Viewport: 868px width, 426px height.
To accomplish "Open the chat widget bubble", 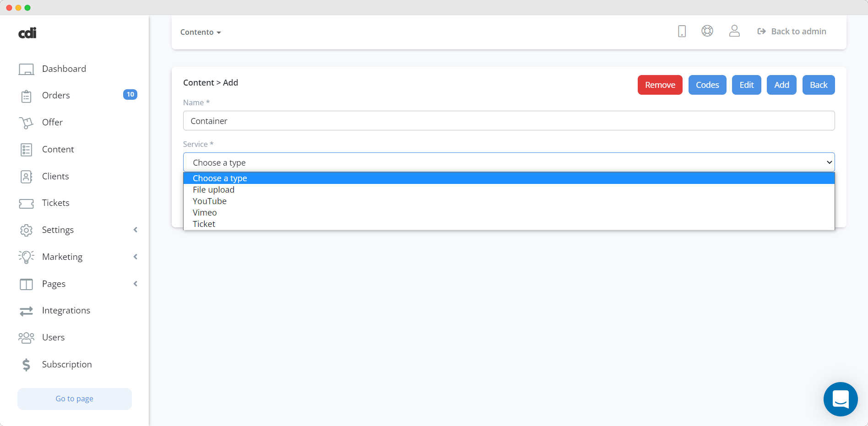I will point(841,399).
